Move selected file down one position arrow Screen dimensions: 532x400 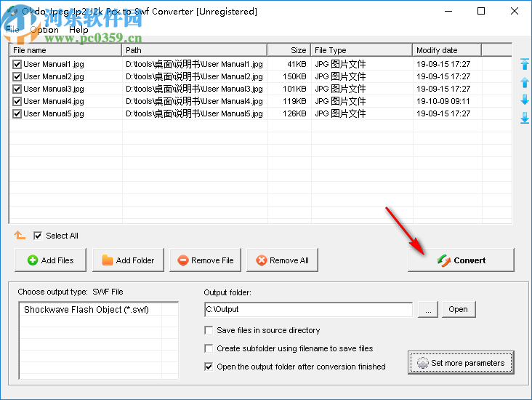(x=525, y=100)
